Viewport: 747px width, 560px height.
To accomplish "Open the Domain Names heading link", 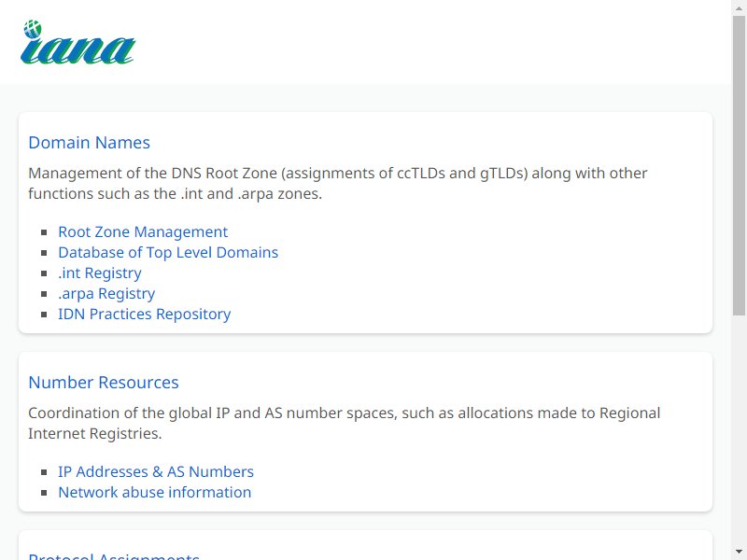I will tap(89, 143).
